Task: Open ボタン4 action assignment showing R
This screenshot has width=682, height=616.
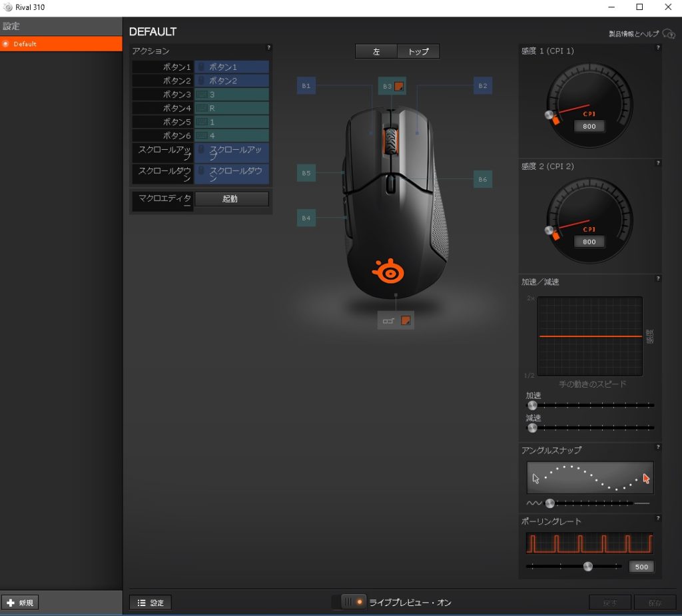Action: 231,109
